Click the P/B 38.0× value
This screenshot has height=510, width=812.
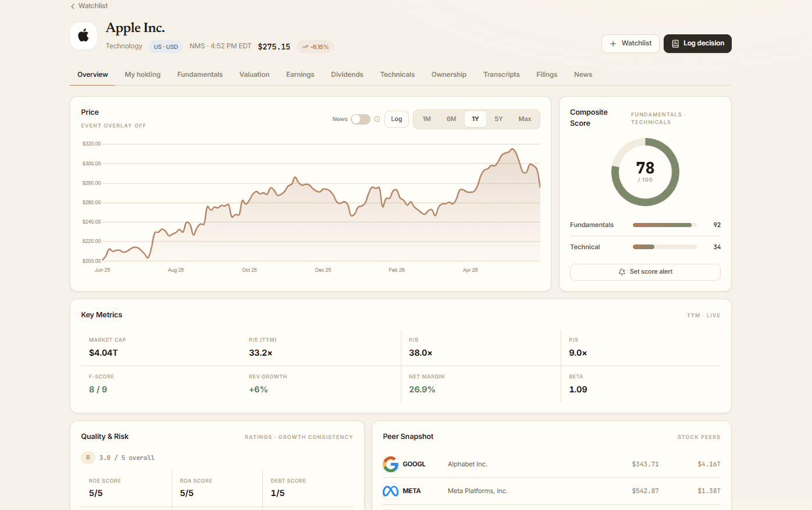(421, 353)
